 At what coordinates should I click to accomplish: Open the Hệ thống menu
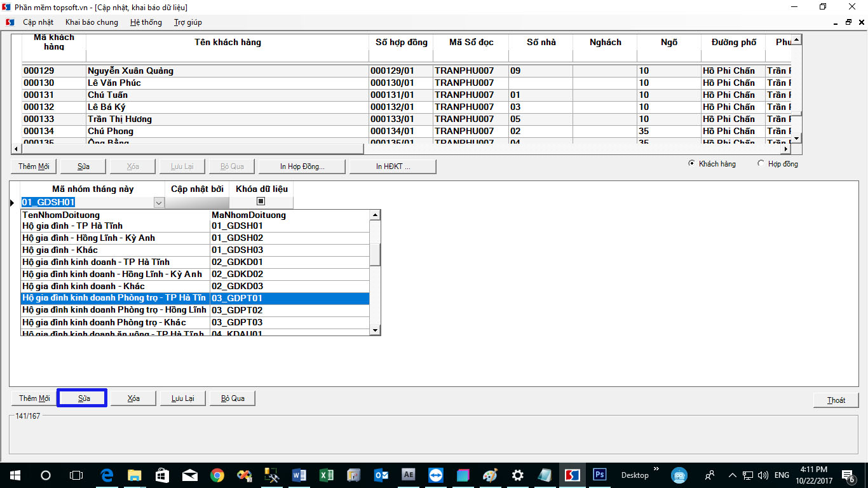tap(146, 22)
